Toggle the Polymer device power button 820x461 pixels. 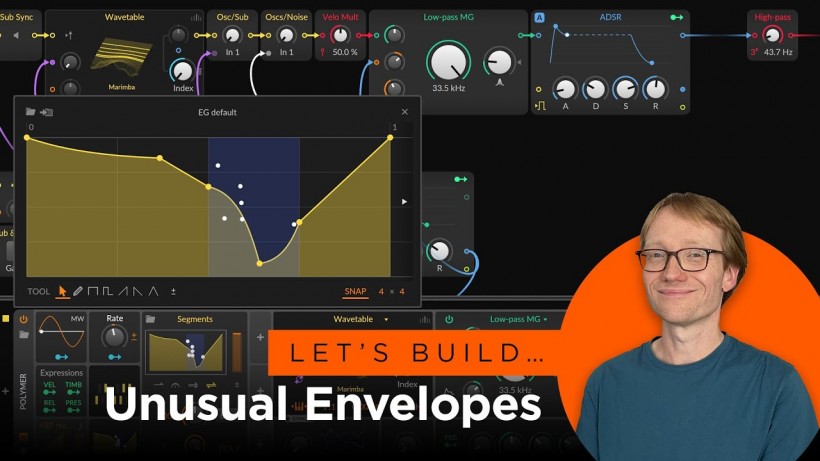(x=24, y=319)
